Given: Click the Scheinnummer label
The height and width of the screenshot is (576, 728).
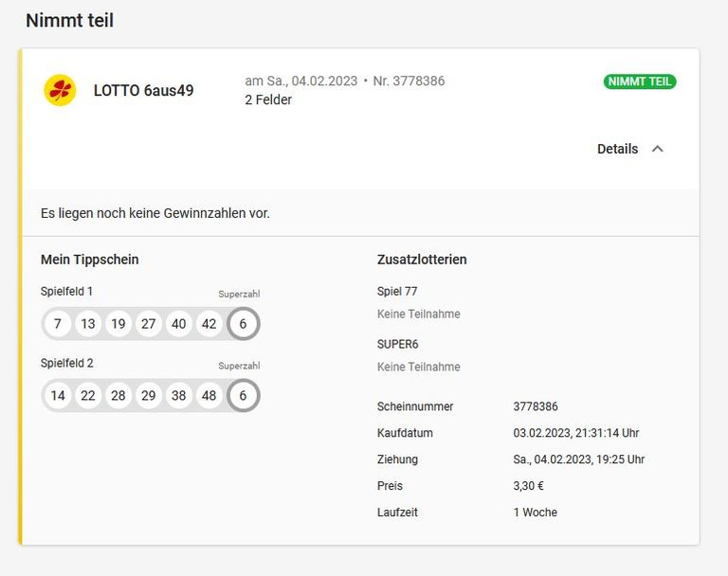Looking at the screenshot, I should coord(415,406).
